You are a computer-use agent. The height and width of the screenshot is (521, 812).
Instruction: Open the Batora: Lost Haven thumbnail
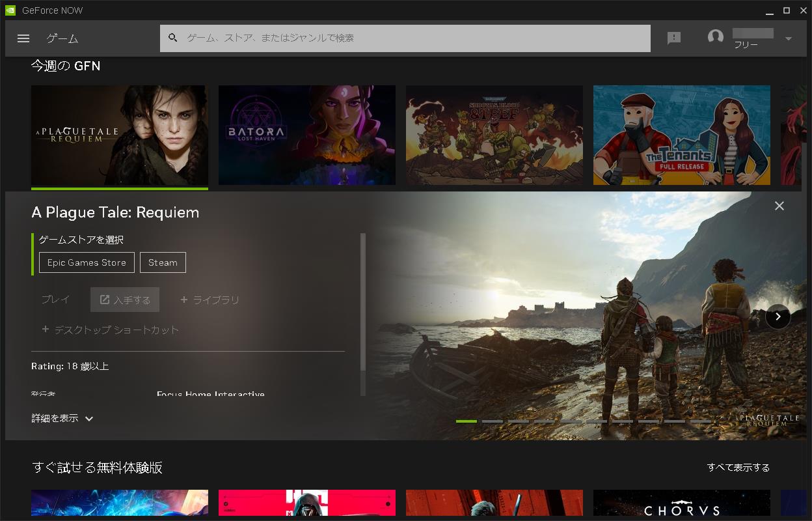point(306,135)
